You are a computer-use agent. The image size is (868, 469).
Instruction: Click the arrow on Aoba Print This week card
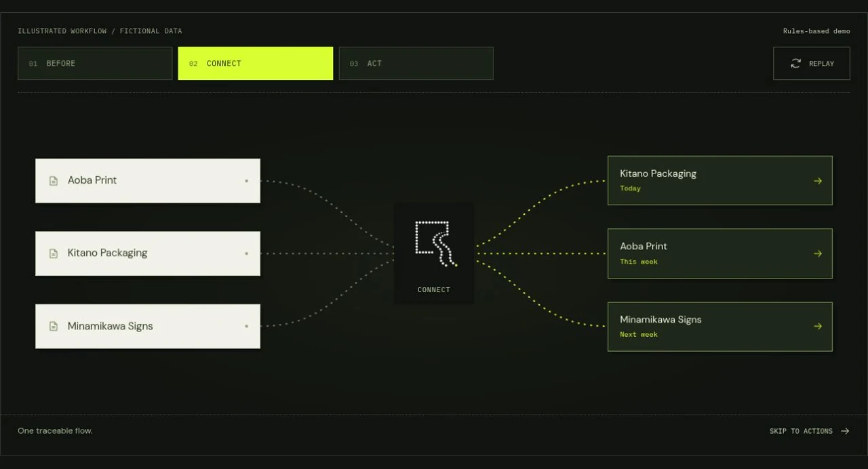click(x=818, y=253)
